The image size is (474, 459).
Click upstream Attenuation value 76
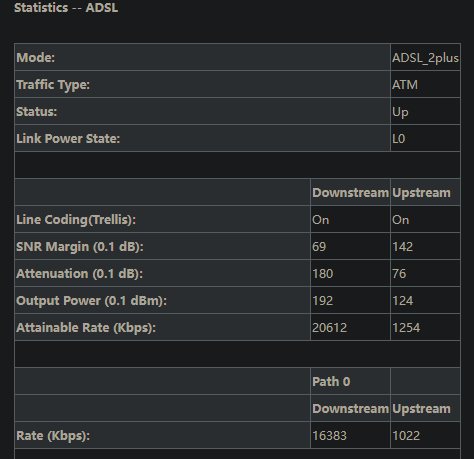[x=399, y=274]
